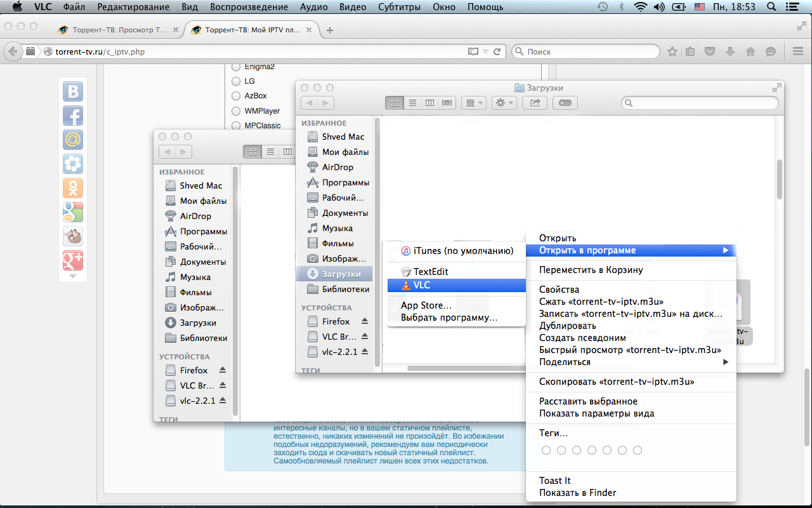Click icon view button in back Finder window
Image resolution: width=812 pixels, height=508 pixels.
[252, 152]
